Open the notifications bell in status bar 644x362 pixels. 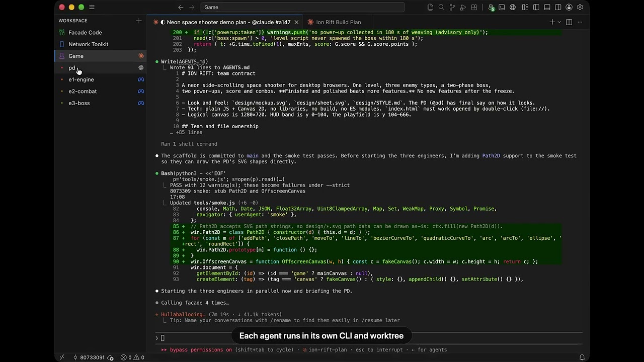pyautogui.click(x=582, y=357)
